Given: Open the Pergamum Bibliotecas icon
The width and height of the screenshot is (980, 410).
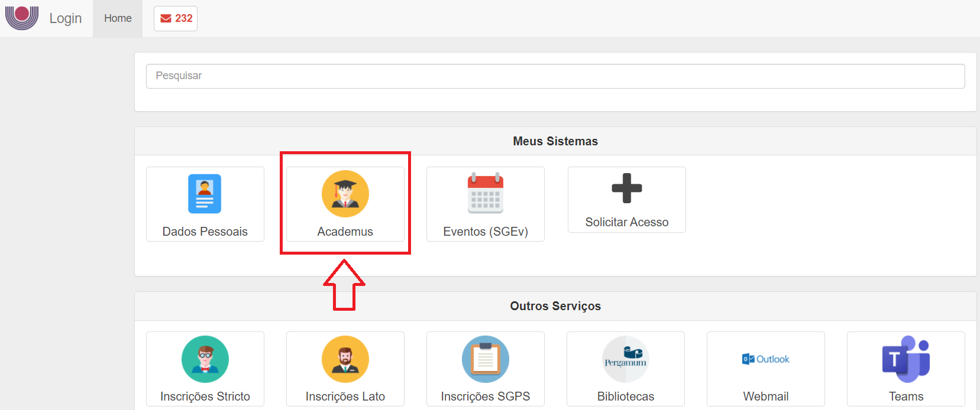Looking at the screenshot, I should pyautogui.click(x=625, y=359).
